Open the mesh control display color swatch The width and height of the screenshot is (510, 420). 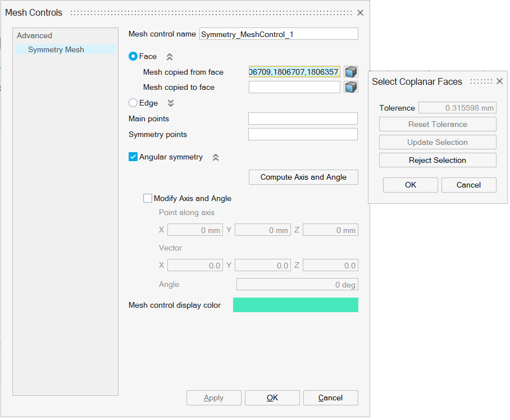click(295, 305)
